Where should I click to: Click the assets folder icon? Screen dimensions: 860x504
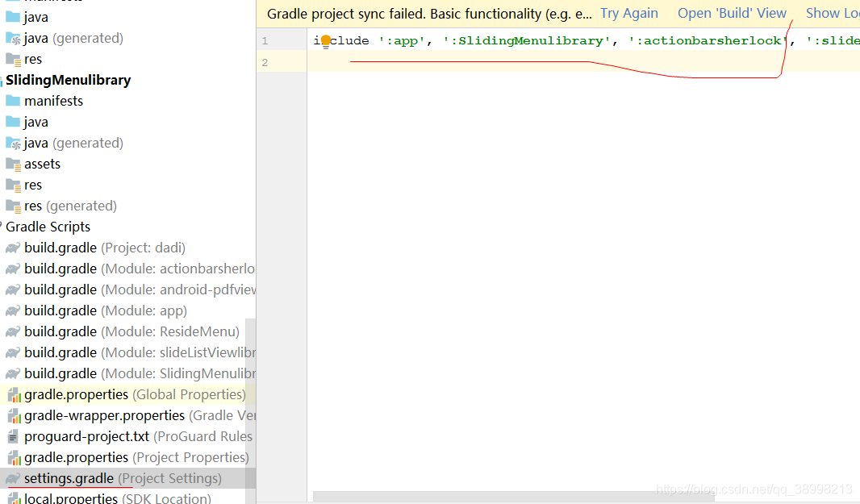point(13,164)
